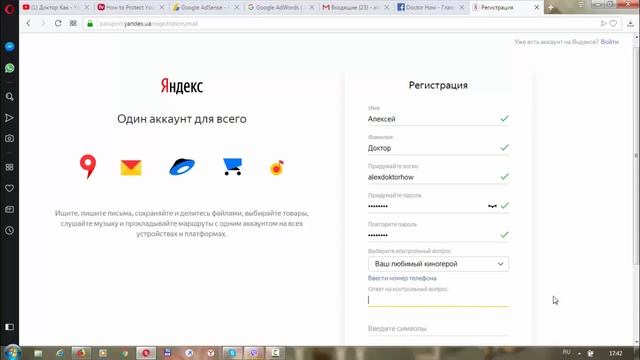This screenshot has width=640, height=360.
Task: Open the Opera menu logo
Action: 9,9
